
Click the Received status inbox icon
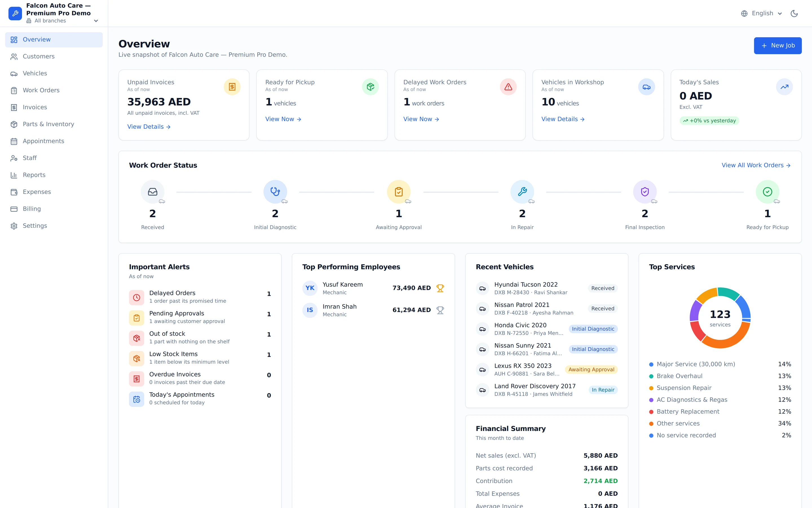pos(153,192)
